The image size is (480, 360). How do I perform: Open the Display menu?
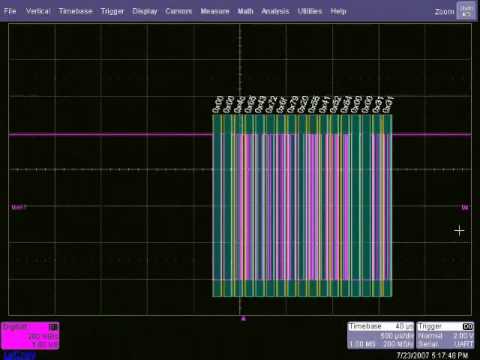pyautogui.click(x=145, y=11)
